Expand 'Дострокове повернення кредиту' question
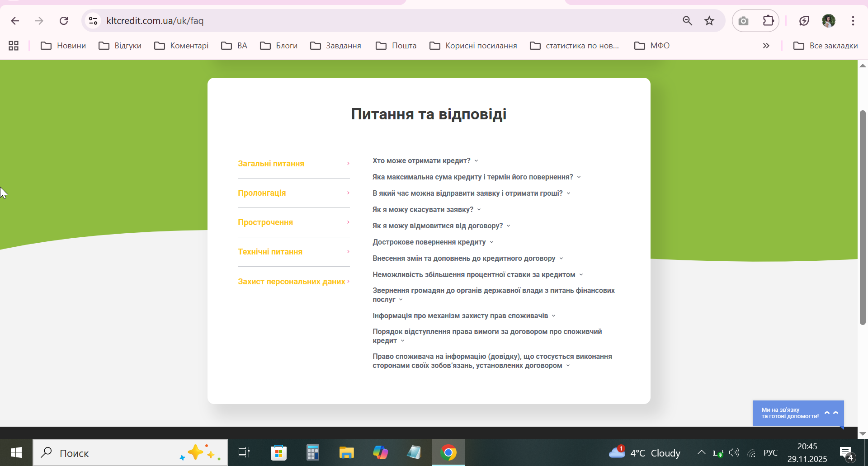 click(x=429, y=242)
